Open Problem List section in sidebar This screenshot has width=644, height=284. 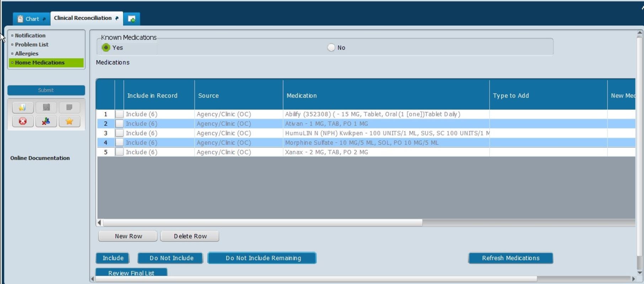[x=32, y=45]
